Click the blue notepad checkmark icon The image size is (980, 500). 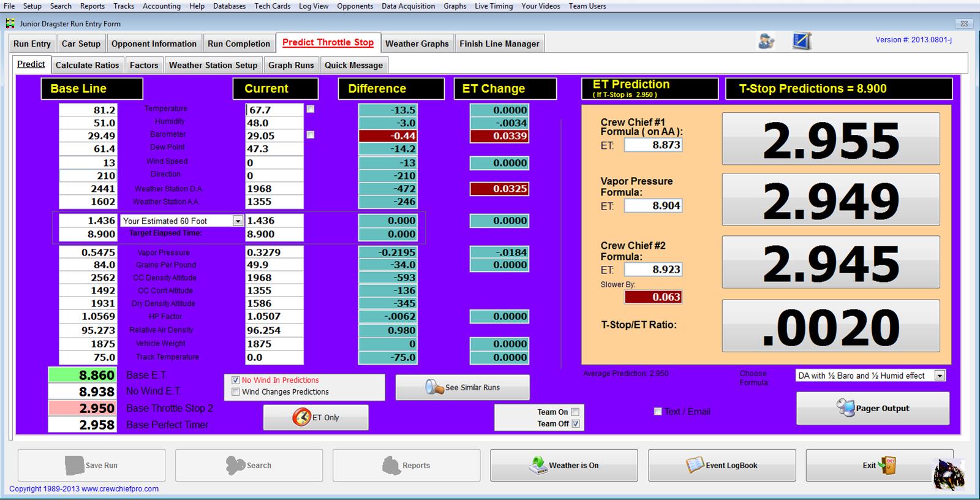(x=801, y=41)
